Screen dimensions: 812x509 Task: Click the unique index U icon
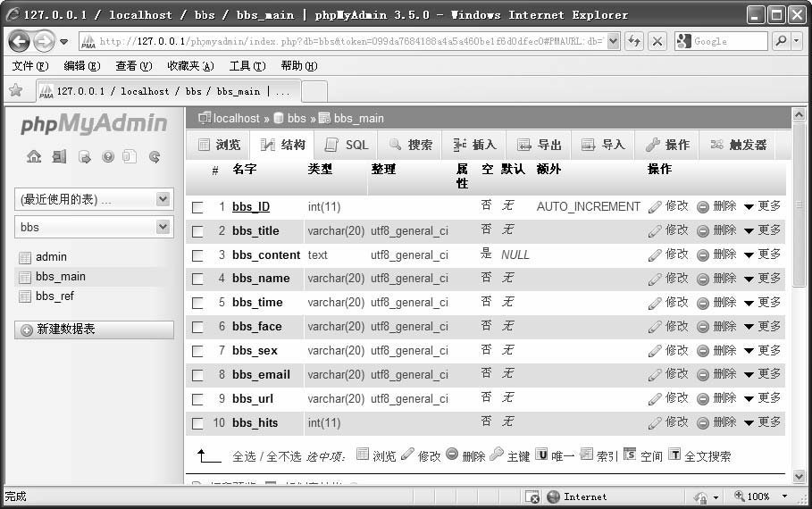click(x=541, y=455)
